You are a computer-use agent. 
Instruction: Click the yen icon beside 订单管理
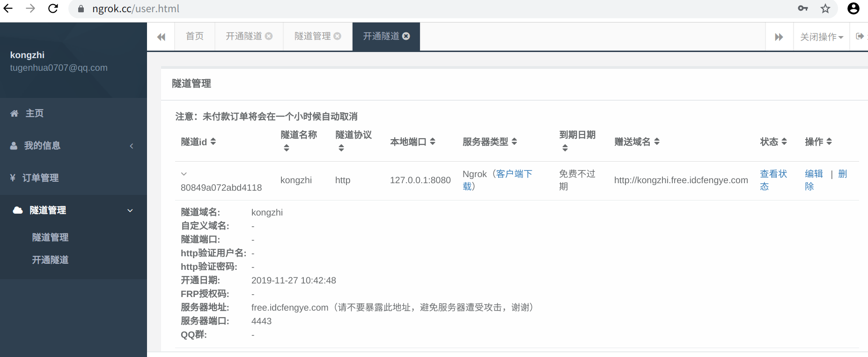pyautogui.click(x=13, y=178)
